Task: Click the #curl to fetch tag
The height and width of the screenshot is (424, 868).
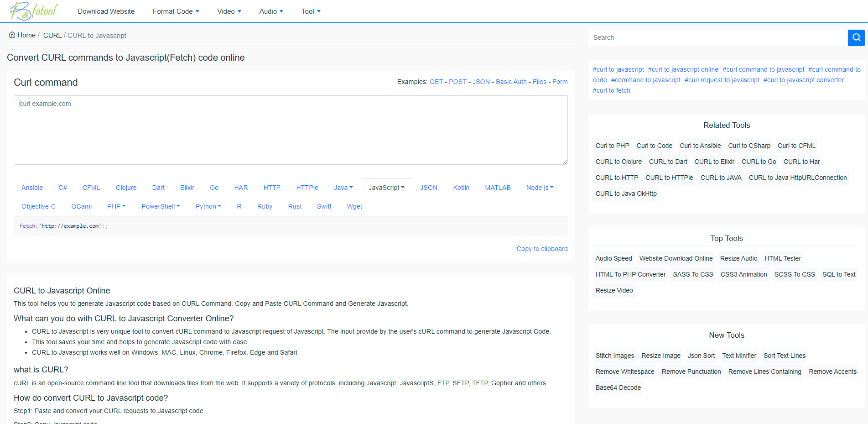Action: (x=611, y=90)
